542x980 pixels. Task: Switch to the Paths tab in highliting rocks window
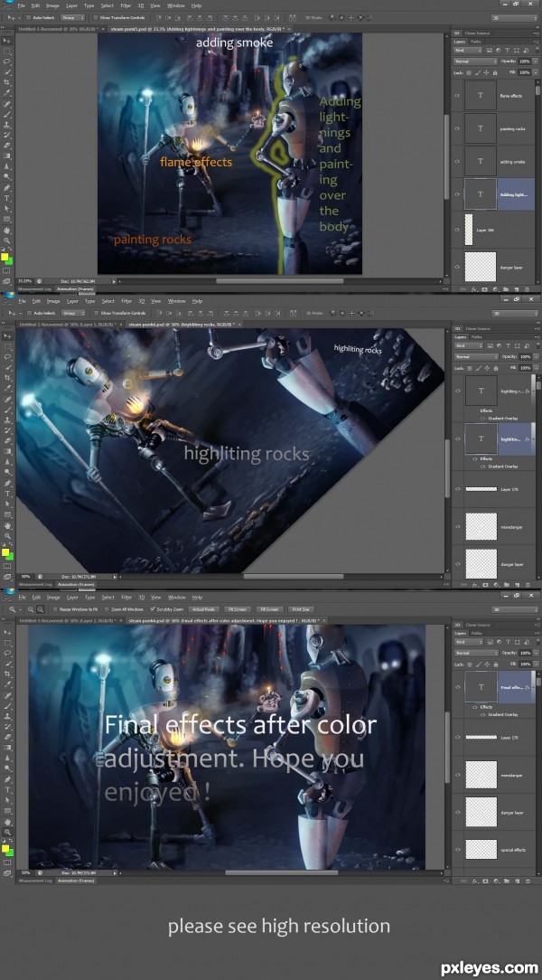tap(476, 337)
